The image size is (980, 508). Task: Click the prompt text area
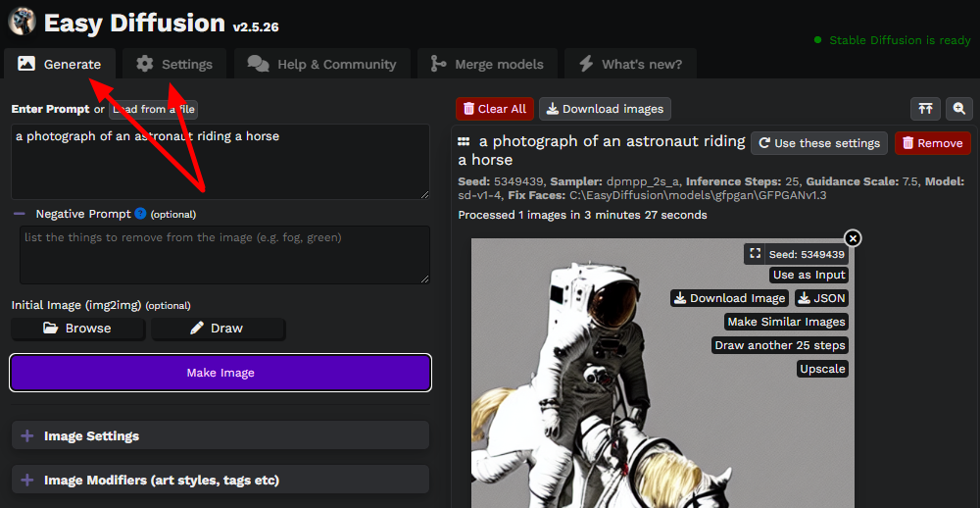pyautogui.click(x=220, y=162)
